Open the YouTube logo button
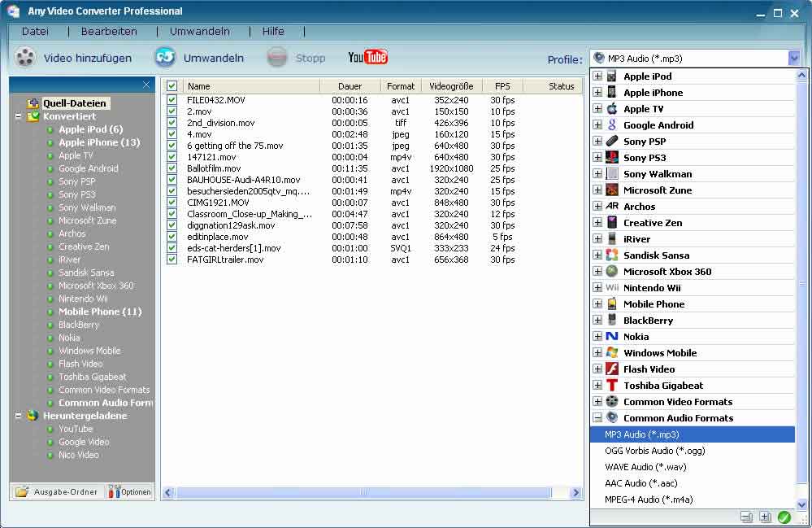The image size is (812, 528). pyautogui.click(x=367, y=57)
